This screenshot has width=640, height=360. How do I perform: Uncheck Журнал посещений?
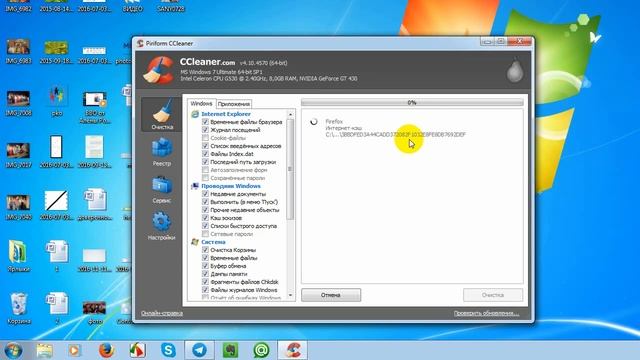coord(205,130)
